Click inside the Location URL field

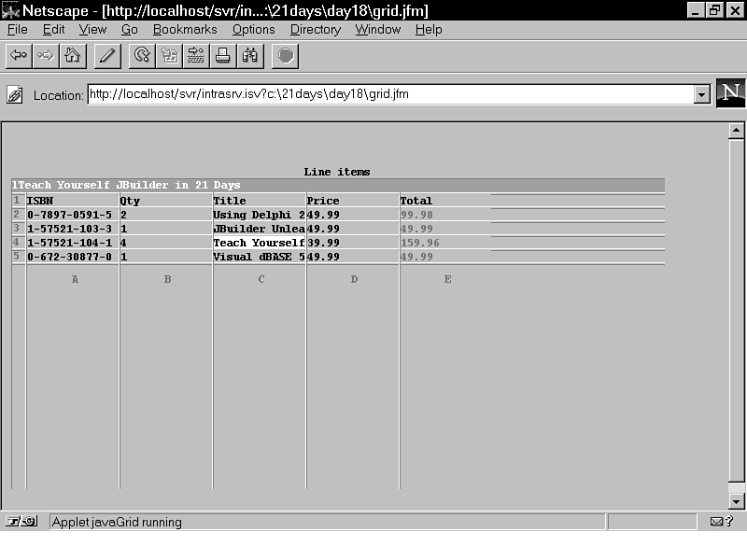point(390,94)
